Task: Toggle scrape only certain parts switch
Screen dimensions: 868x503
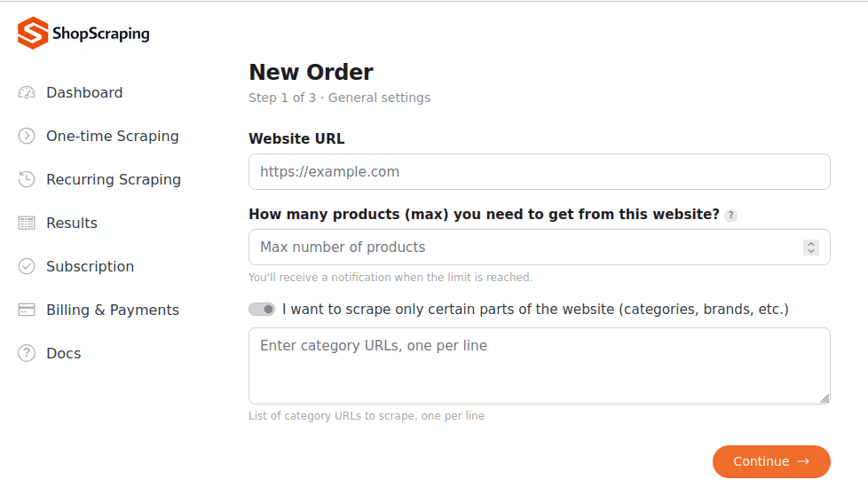Action: pos(262,310)
